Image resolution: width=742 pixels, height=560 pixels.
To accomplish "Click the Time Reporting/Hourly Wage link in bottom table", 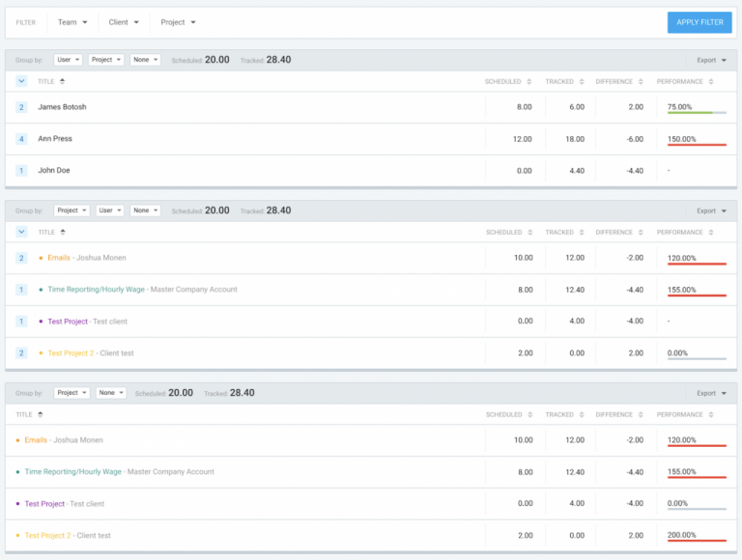I will tap(73, 472).
